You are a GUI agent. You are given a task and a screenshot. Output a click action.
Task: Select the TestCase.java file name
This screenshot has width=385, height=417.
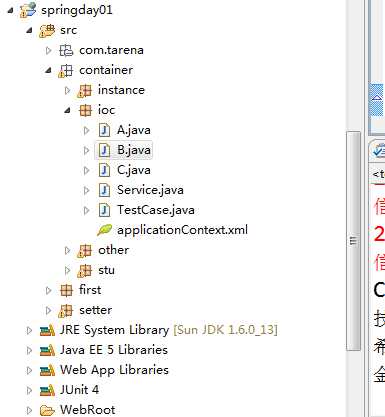coord(156,210)
